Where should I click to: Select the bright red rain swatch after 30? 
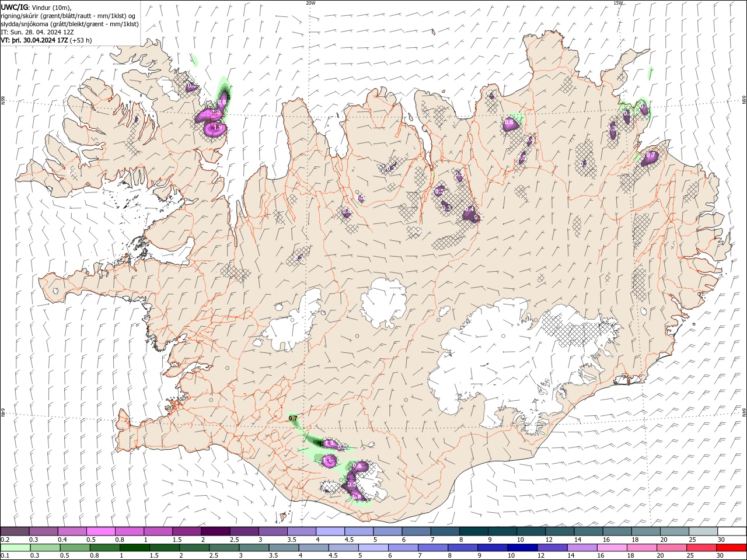tap(732, 547)
